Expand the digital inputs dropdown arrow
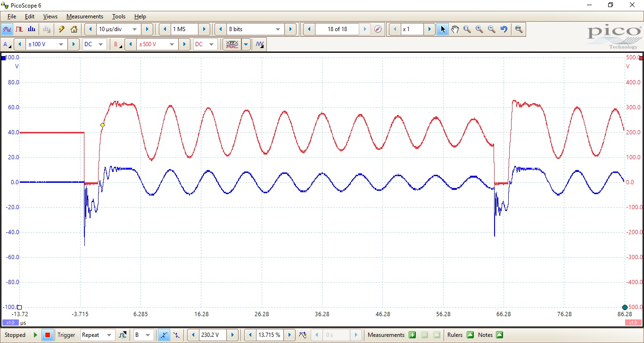 click(x=246, y=45)
